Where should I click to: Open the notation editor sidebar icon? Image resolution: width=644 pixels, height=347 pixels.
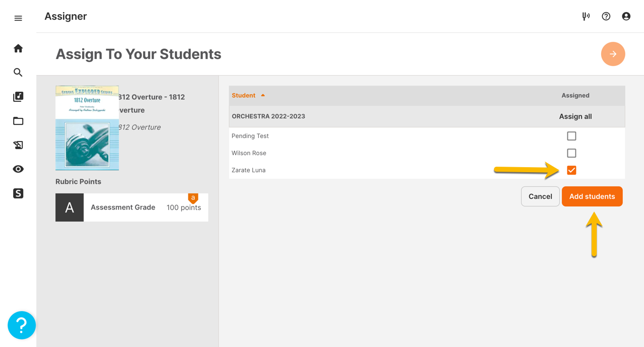(x=18, y=145)
